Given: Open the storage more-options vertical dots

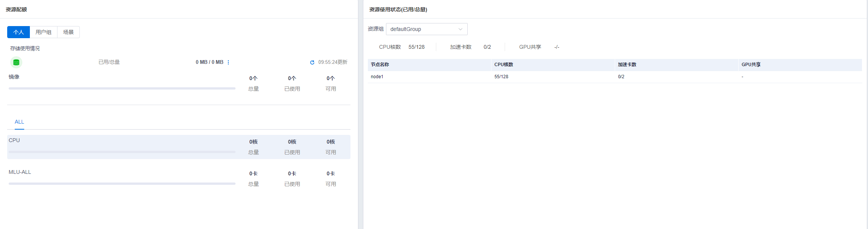Looking at the screenshot, I should click(228, 62).
